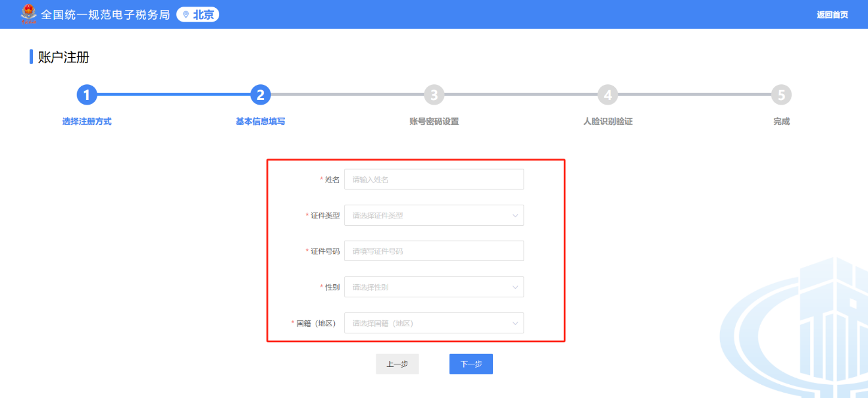This screenshot has width=868, height=398.
Task: Click the 上一步 button
Action: 397,364
